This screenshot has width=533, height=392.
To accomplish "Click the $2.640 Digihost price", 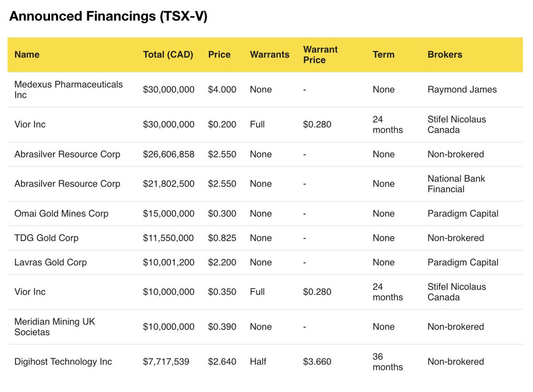I will pyautogui.click(x=222, y=362).
